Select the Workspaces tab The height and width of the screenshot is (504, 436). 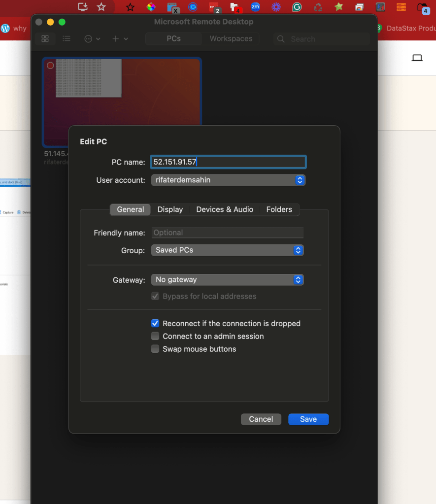click(x=231, y=38)
